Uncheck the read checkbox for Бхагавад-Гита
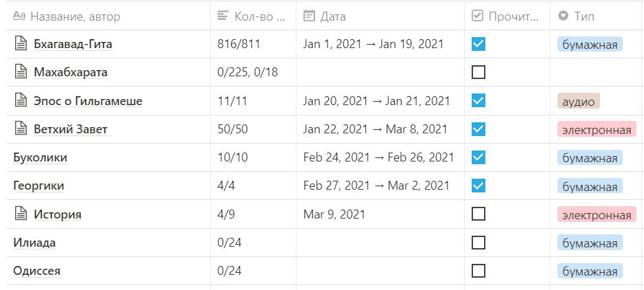The width and height of the screenshot is (644, 290). coord(479,43)
